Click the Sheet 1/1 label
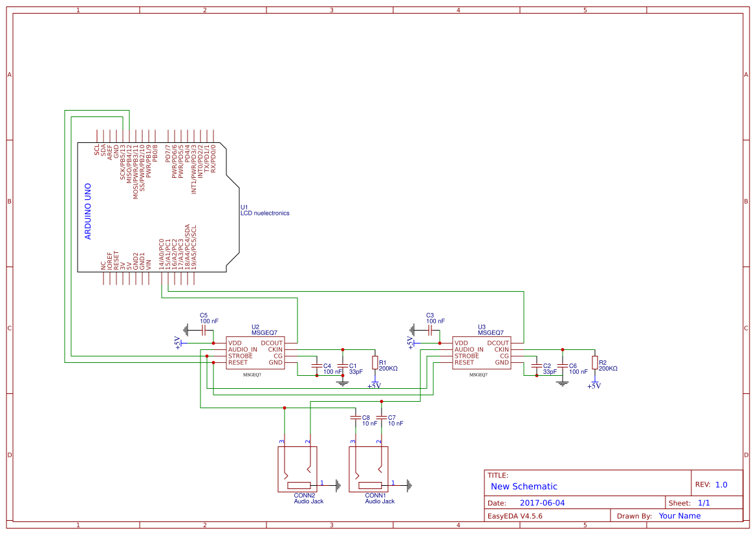The width and height of the screenshot is (756, 535). point(706,502)
